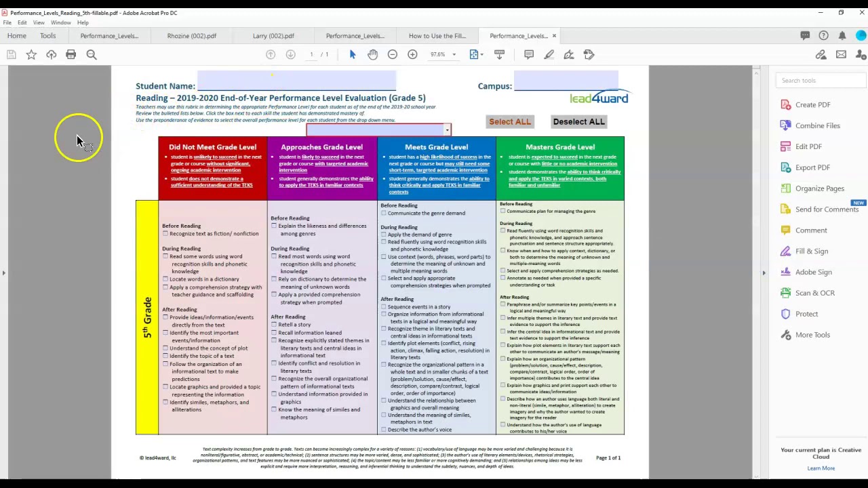
Task: Open the sign document pen tool
Action: pyautogui.click(x=569, y=54)
